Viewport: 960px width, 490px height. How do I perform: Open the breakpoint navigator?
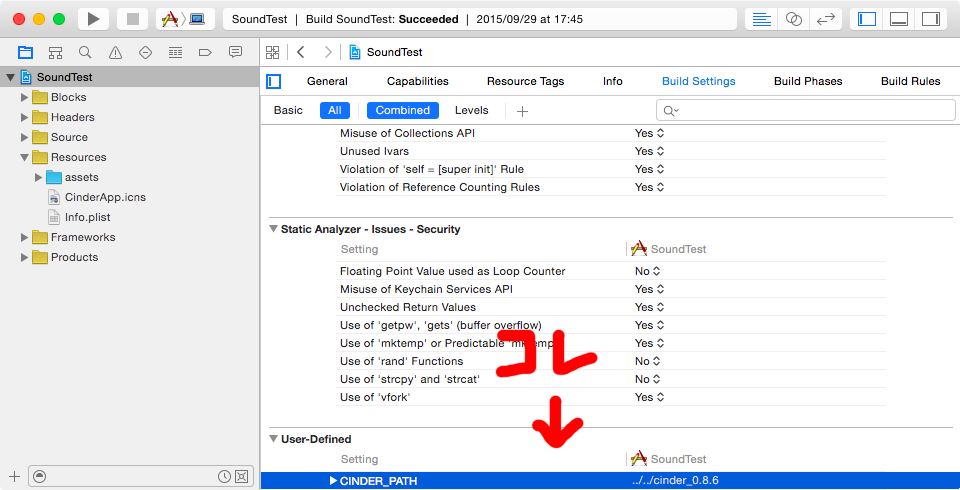click(x=205, y=52)
